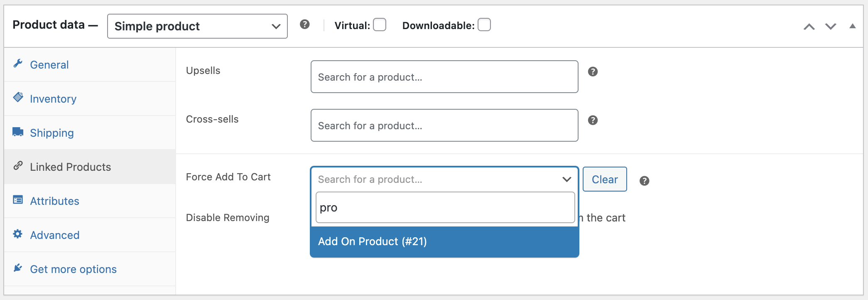Move Product data panel down
868x300 pixels.
click(x=831, y=27)
